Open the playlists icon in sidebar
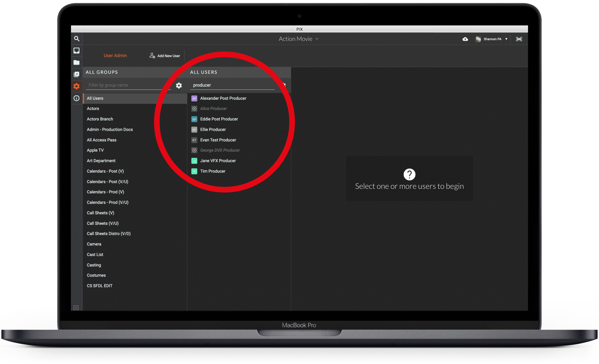Screen dimensions: 599x364 point(76,74)
